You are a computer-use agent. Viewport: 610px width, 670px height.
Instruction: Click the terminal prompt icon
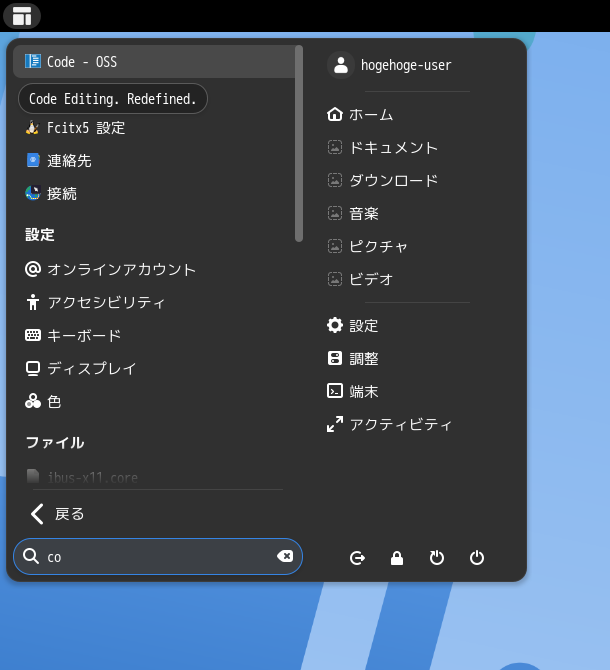pyautogui.click(x=335, y=391)
